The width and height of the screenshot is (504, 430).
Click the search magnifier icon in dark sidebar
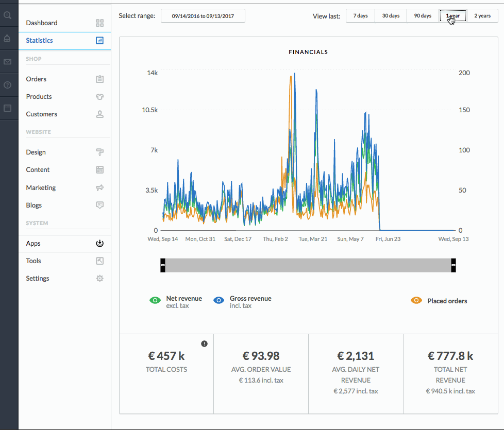coord(7,15)
